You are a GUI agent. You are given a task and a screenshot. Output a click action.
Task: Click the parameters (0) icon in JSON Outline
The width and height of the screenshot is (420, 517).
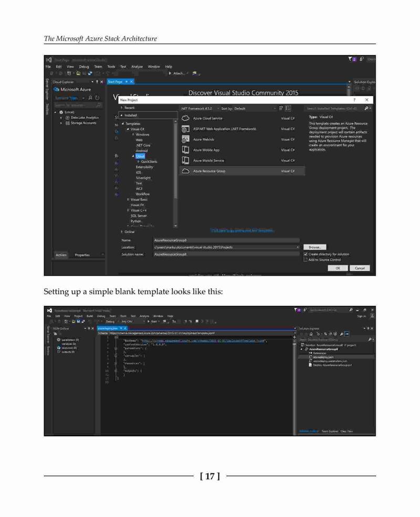[x=59, y=340]
